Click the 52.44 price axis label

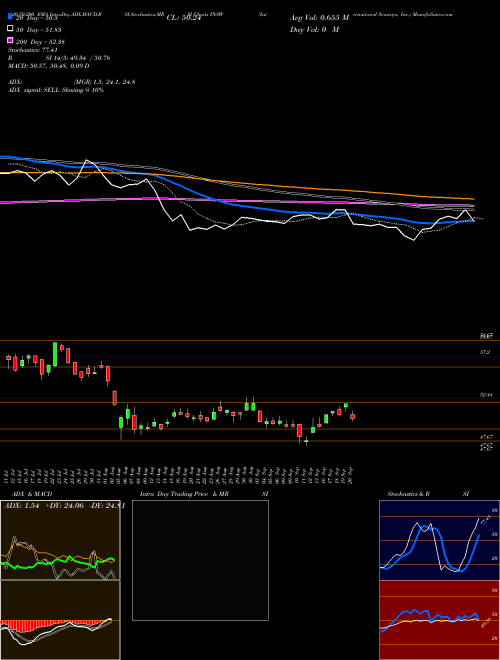click(486, 395)
